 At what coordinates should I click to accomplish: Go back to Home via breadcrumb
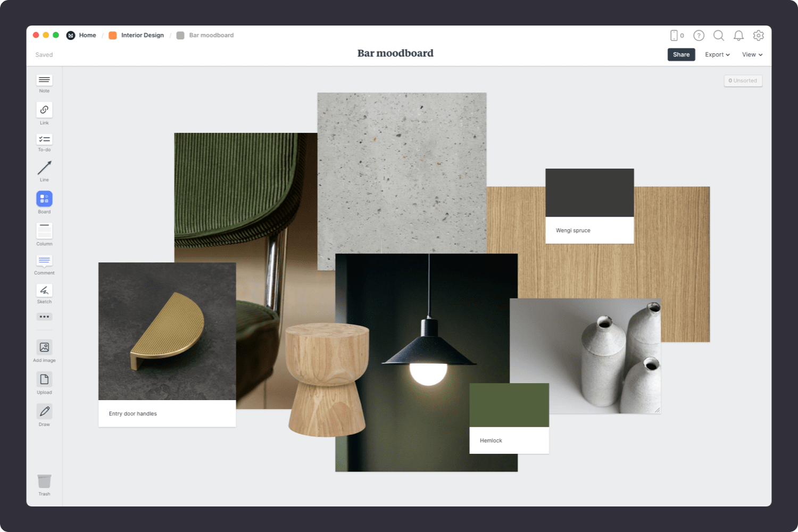pyautogui.click(x=87, y=35)
